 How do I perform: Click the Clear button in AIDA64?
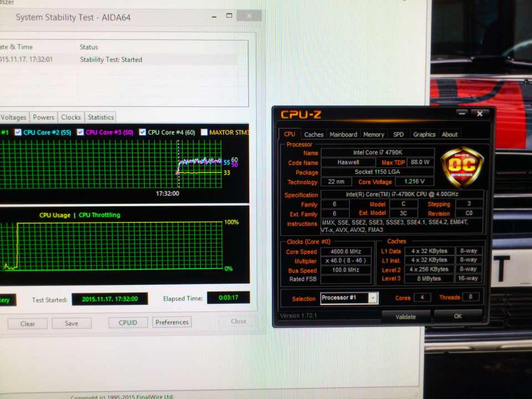28,324
